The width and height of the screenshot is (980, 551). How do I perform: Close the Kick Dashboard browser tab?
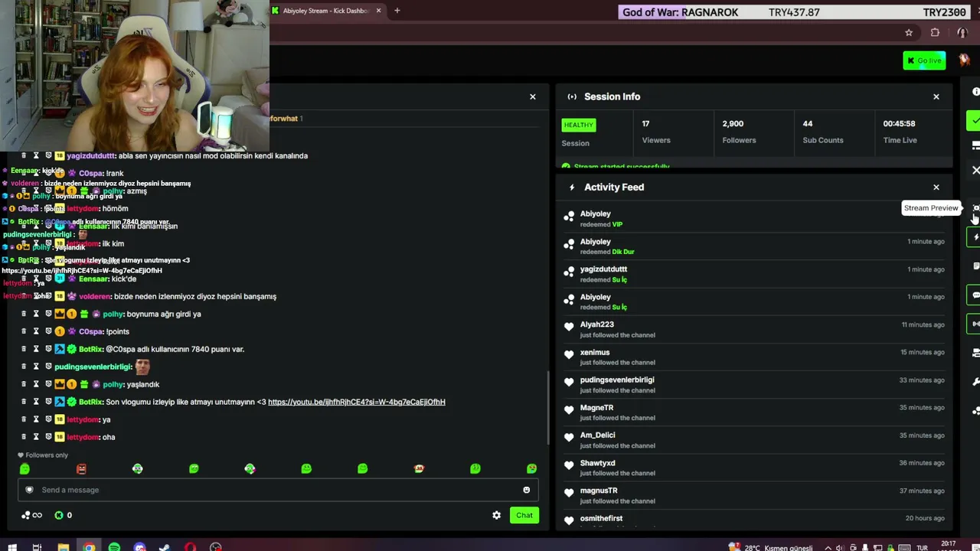tap(378, 11)
